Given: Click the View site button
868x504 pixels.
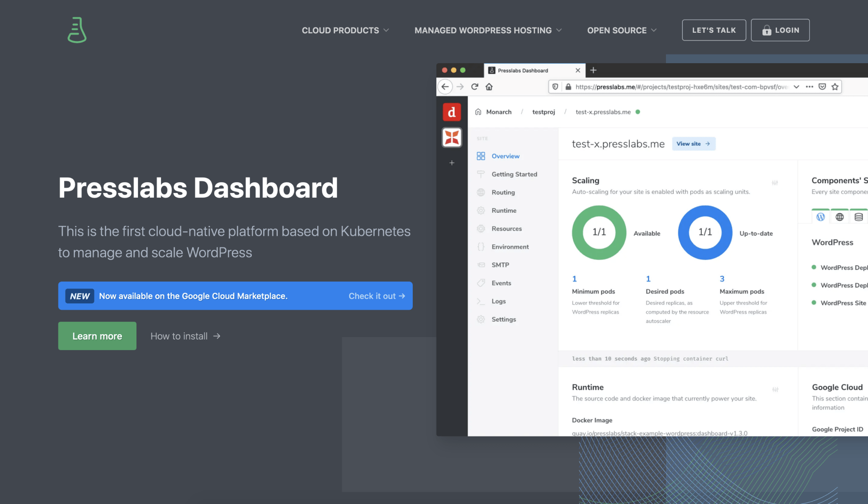Looking at the screenshot, I should coord(693,144).
